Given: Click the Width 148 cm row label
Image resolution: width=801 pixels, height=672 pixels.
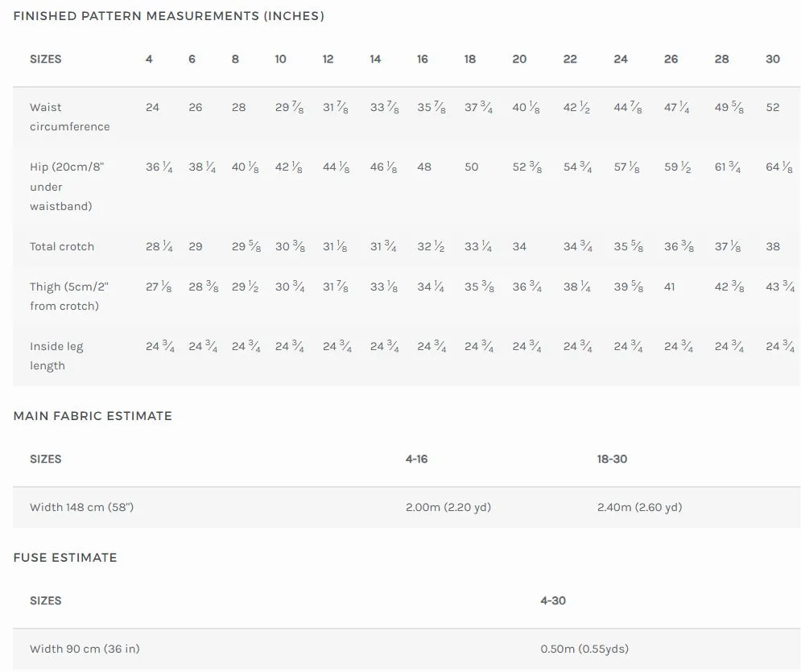Looking at the screenshot, I should click(x=82, y=507).
